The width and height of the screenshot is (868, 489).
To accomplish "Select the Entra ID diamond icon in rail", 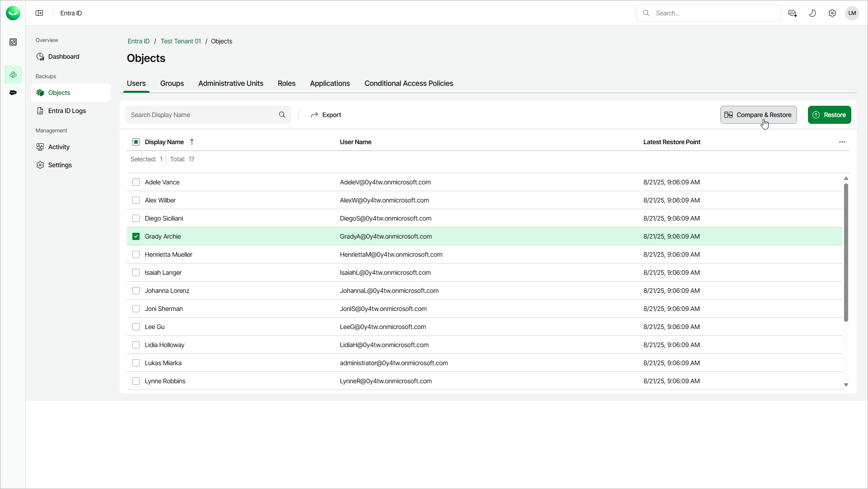I will pyautogui.click(x=13, y=75).
